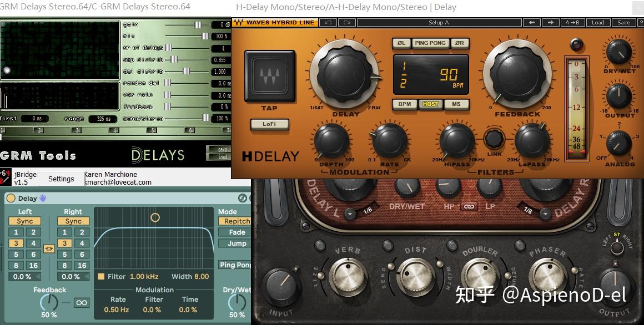
Task: Click the Waves Hybrid Line logo
Action: (x=275, y=23)
